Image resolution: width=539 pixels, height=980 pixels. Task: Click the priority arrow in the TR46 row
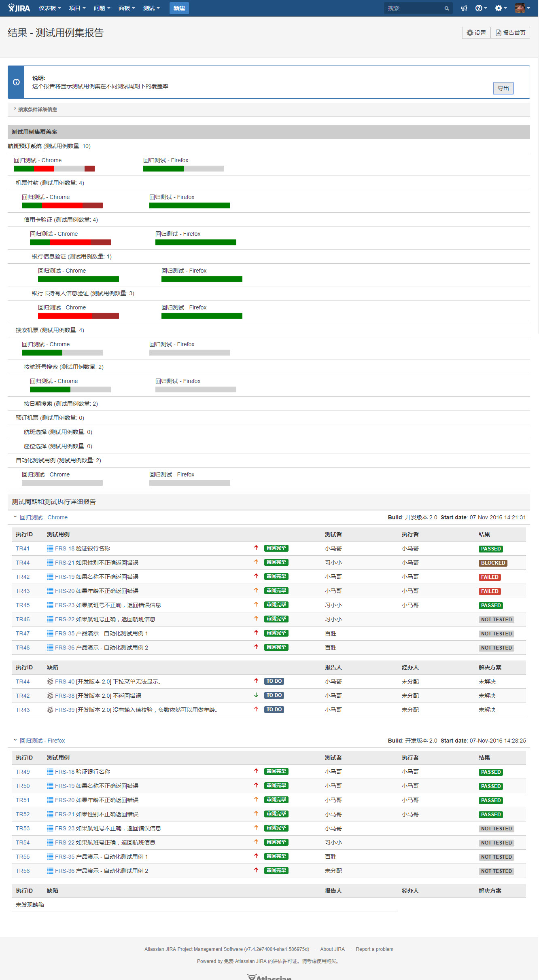pos(256,618)
